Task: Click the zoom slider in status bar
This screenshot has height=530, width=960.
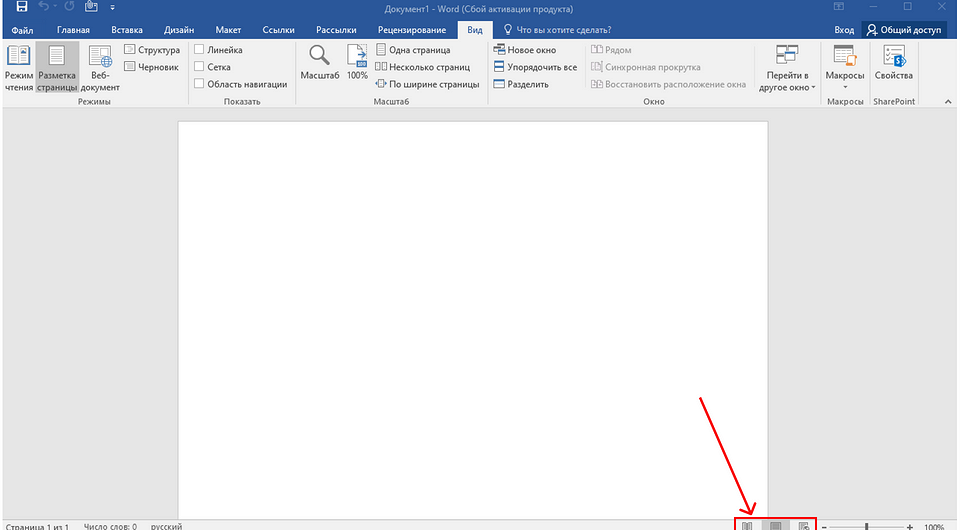Action: tap(866, 526)
